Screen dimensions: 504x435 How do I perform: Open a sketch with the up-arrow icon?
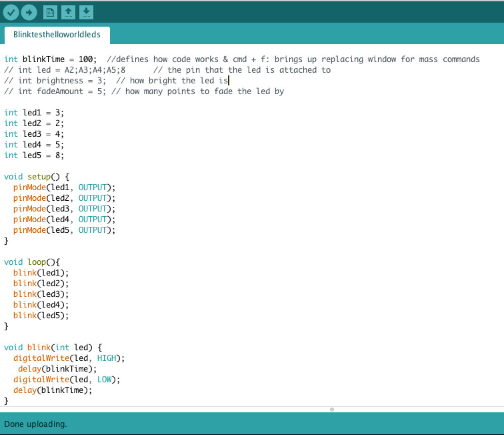[x=68, y=12]
